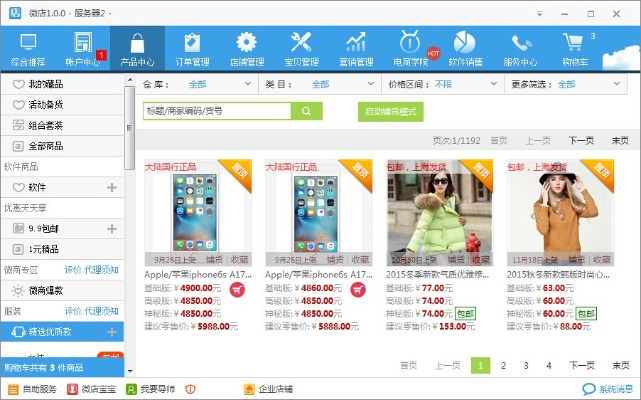This screenshot has width=641, height=400.
Task: Open 微店宝宝 in the status bar
Action: [91, 389]
